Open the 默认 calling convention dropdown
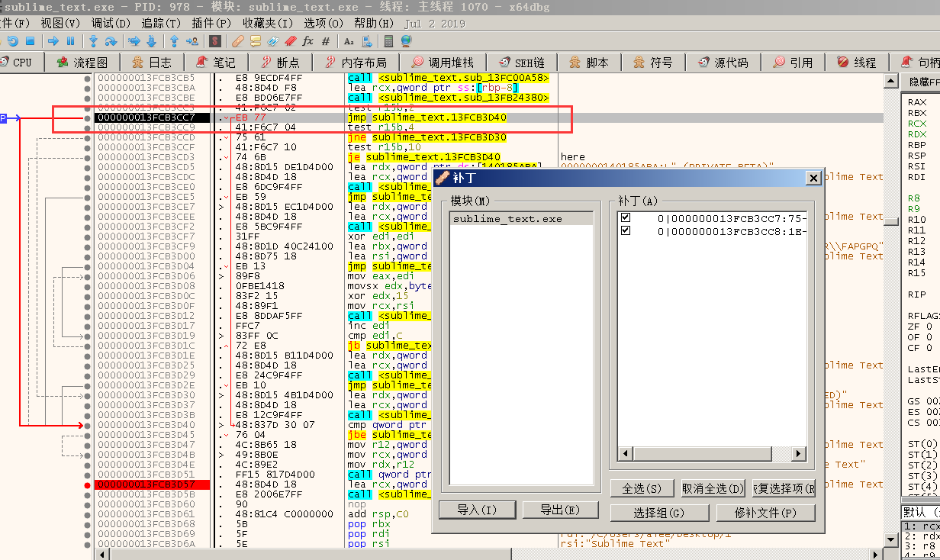The image size is (940, 560). coord(920,512)
